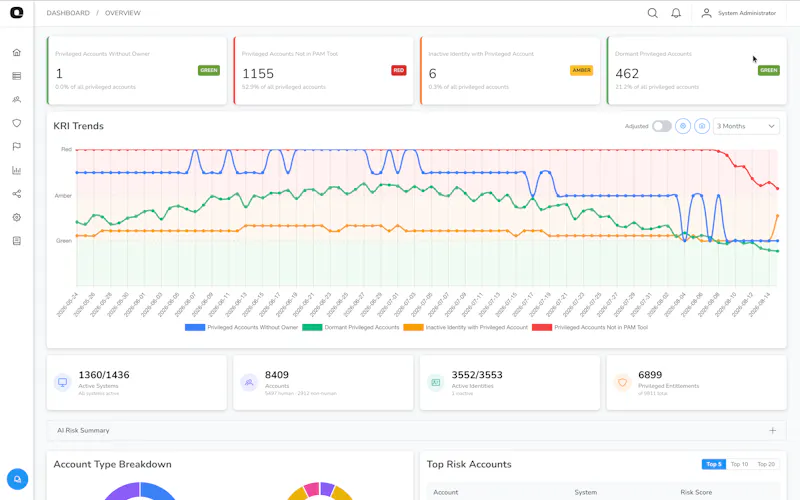The height and width of the screenshot is (500, 800).
Task: Select the Top 20 tab
Action: pyautogui.click(x=766, y=464)
